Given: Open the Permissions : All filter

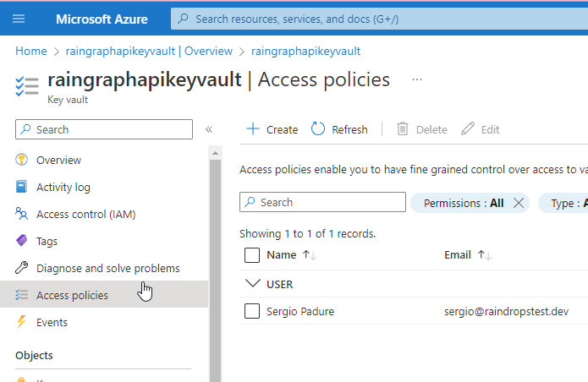Looking at the screenshot, I should [x=464, y=203].
